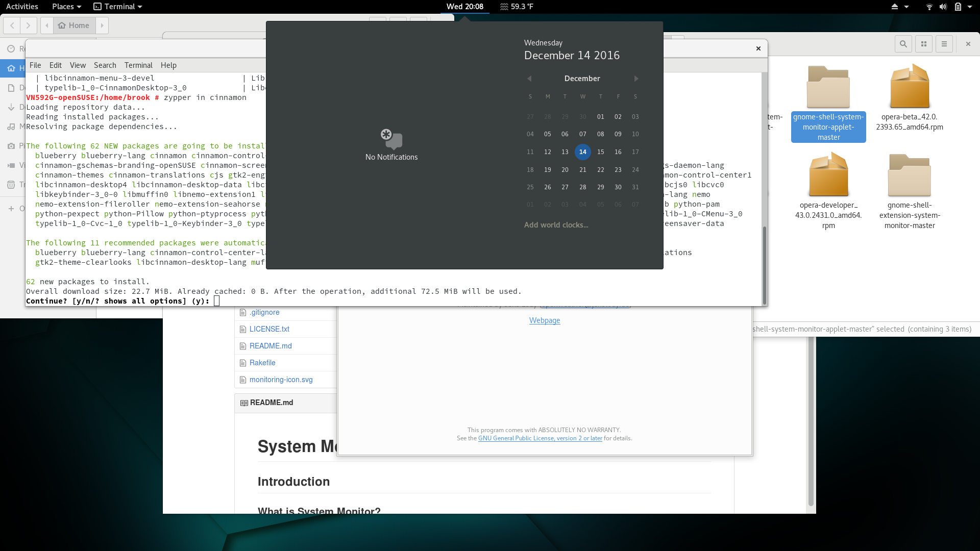
Task: Open Terminal View menu
Action: (x=78, y=65)
